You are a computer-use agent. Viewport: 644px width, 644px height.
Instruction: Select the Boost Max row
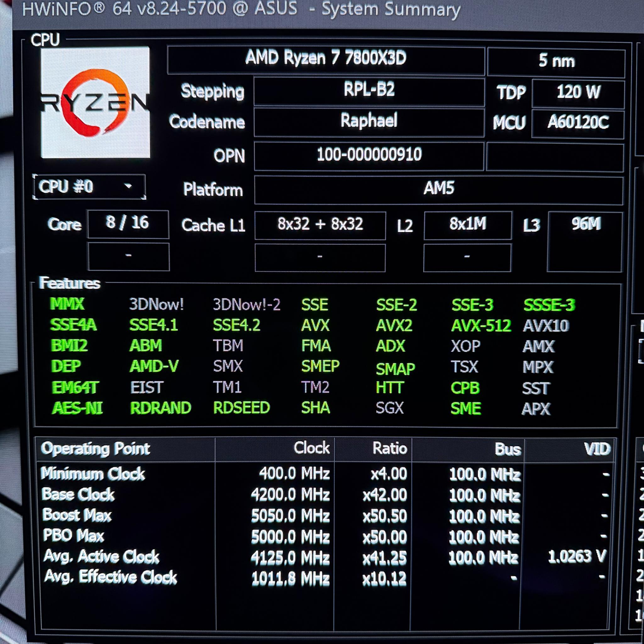(x=325, y=516)
